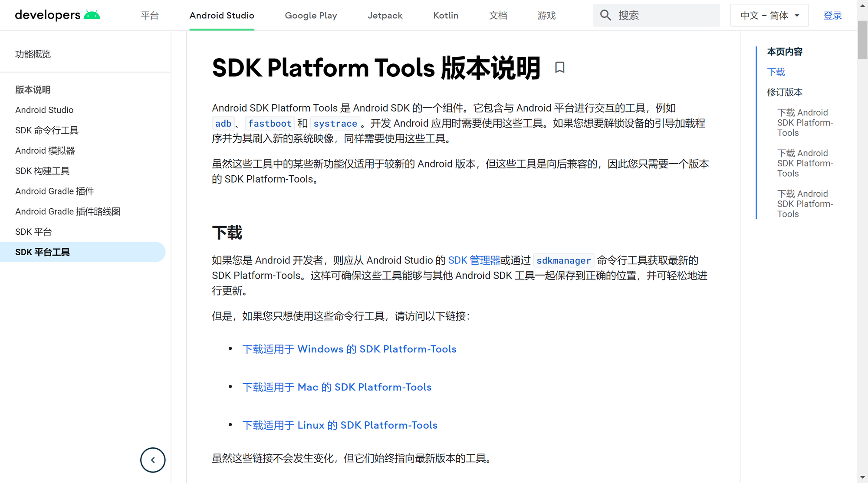Download SDK Platform-Tools for Windows
868x483 pixels.
click(349, 349)
